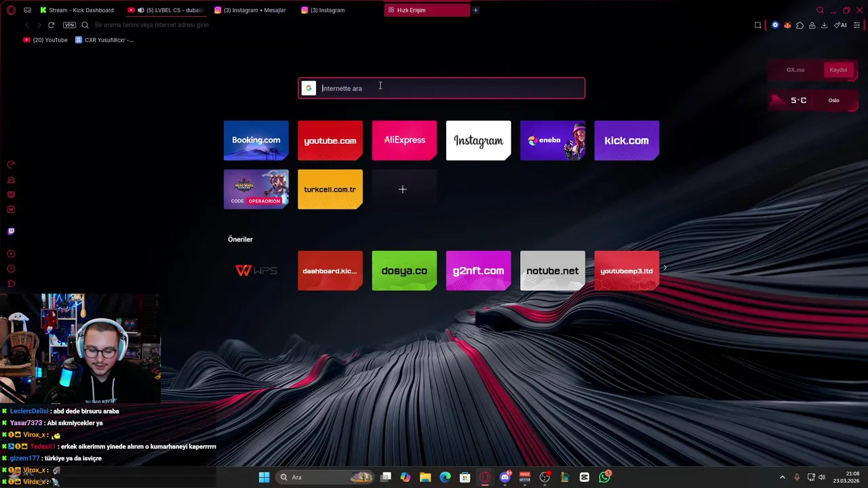Go back with the back arrow
The height and width of the screenshot is (488, 868).
tap(27, 25)
